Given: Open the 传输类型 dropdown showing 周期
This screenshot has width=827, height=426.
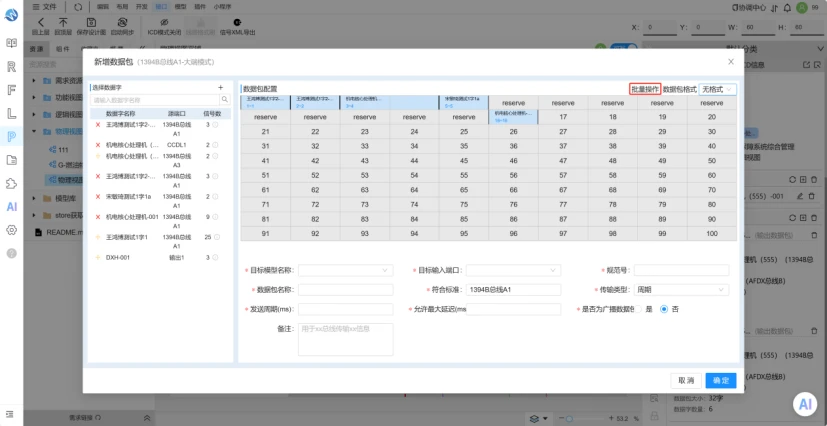Looking at the screenshot, I should [x=681, y=290].
